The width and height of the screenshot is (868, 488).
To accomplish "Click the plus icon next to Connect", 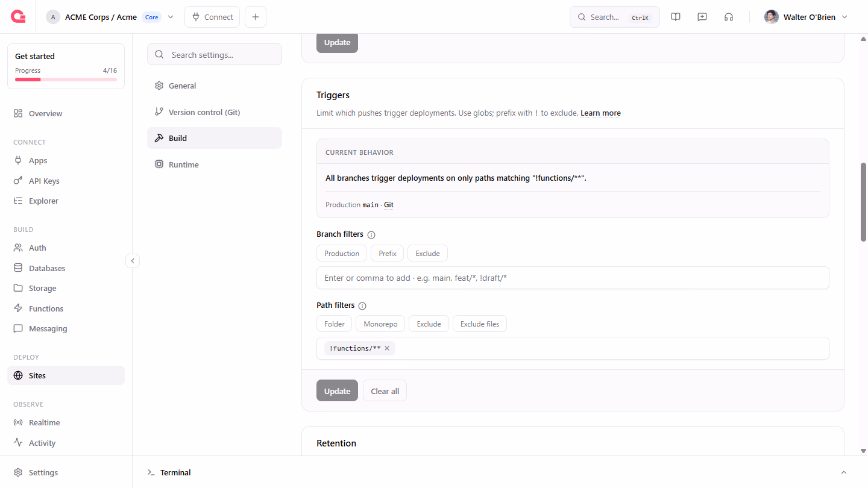I will 256,17.
